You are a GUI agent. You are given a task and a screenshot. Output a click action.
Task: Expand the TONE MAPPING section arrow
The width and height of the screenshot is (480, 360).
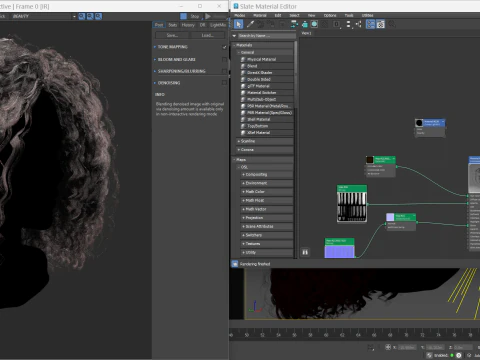155,47
